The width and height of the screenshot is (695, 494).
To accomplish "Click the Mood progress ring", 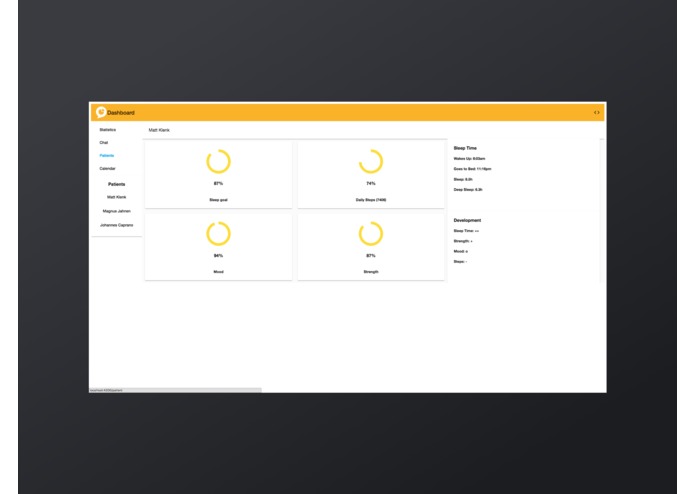I will pyautogui.click(x=219, y=233).
